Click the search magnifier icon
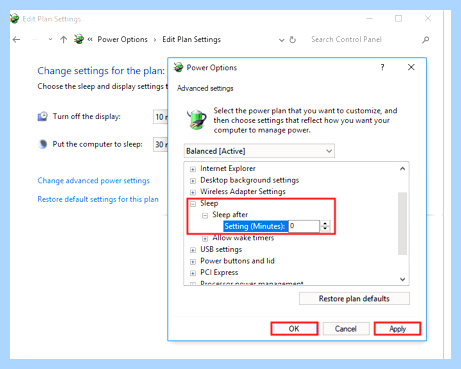 (425, 40)
